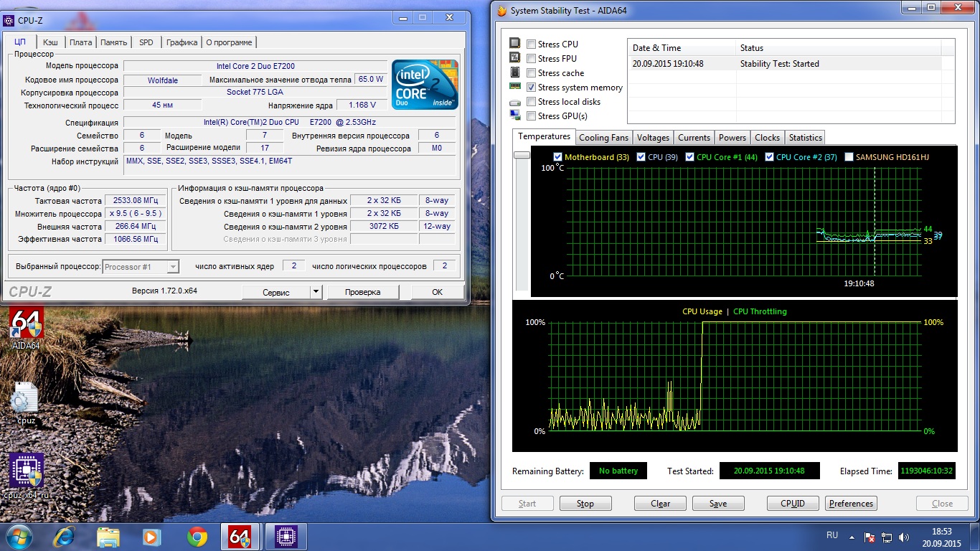980x551 pixels.
Task: Toggle the CPU Core #2 graph checkbox
Action: coord(770,156)
